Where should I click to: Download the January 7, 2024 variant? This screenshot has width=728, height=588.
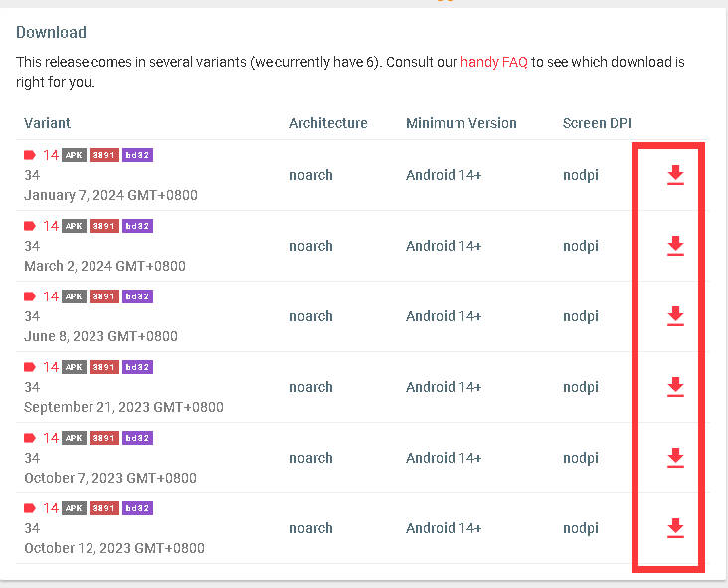pos(675,175)
